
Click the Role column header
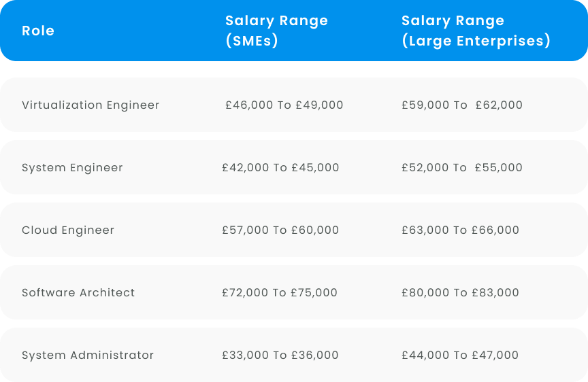coord(38,31)
